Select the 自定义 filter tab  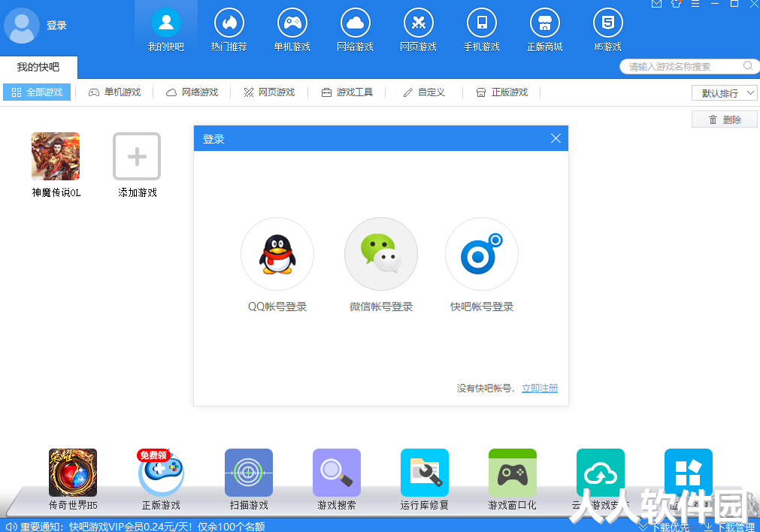click(424, 92)
